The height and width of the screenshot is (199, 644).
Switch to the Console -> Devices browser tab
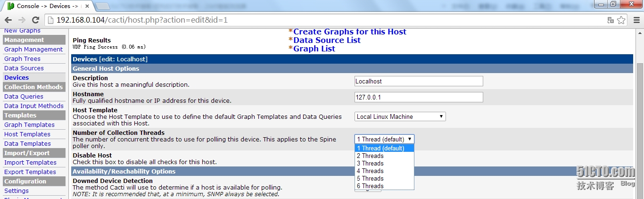(x=47, y=6)
